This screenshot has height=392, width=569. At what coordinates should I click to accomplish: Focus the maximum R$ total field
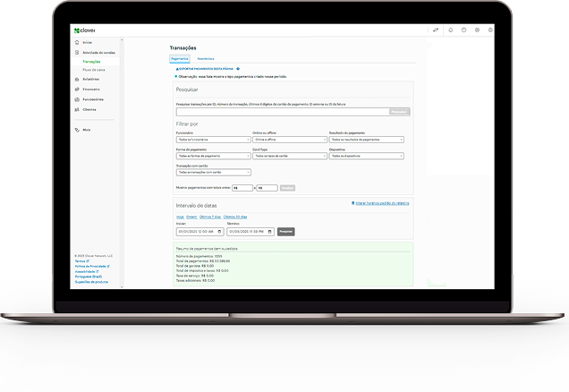pyautogui.click(x=268, y=188)
